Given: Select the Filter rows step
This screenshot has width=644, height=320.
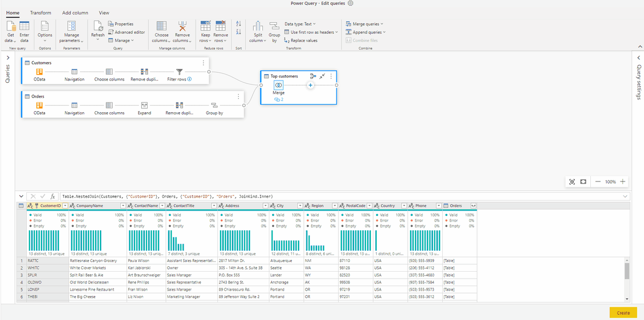Looking at the screenshot, I should [179, 75].
